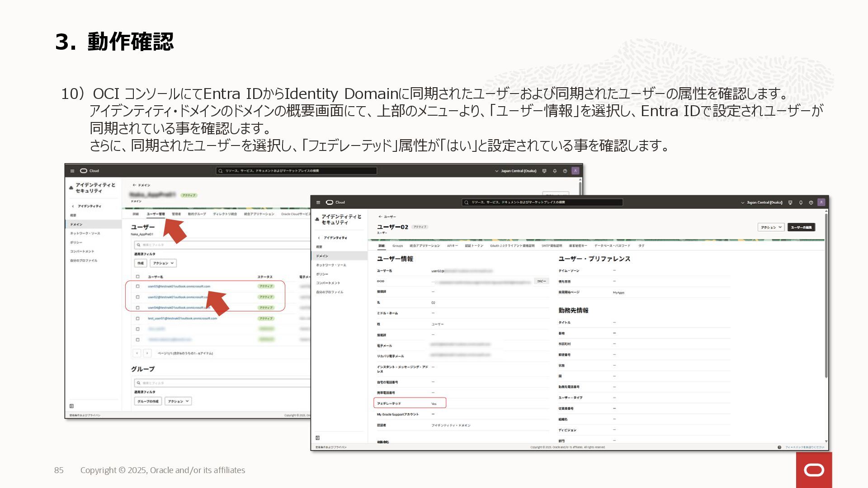Collapse sidebar icon at bottom of back window
This screenshot has height=488, width=868.
(71, 406)
